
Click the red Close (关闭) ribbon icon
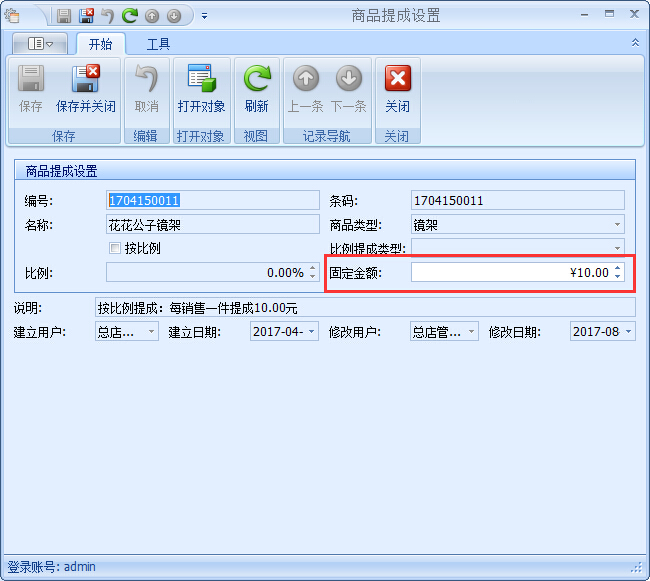click(398, 78)
